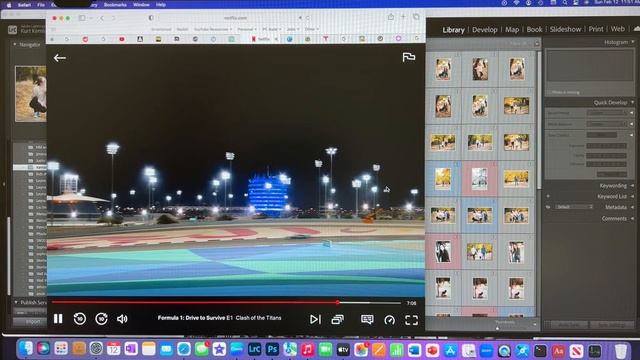This screenshot has height=360, width=640.
Task: Switch to Lightroom Develop module
Action: coord(484,30)
